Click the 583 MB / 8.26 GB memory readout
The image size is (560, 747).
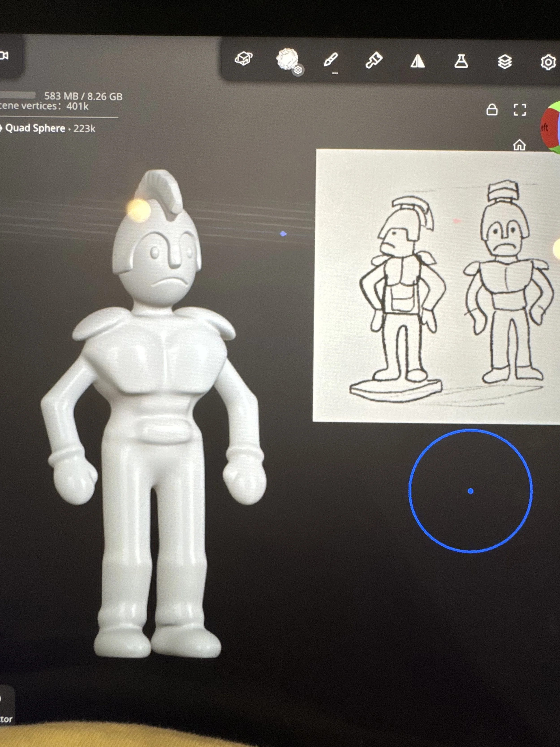click(x=83, y=96)
